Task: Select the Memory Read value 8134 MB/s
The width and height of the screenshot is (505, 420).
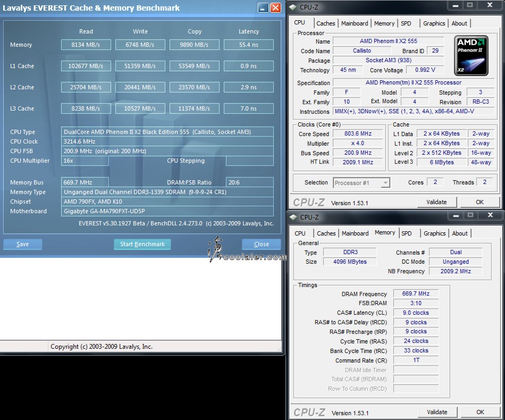Action: (86, 45)
